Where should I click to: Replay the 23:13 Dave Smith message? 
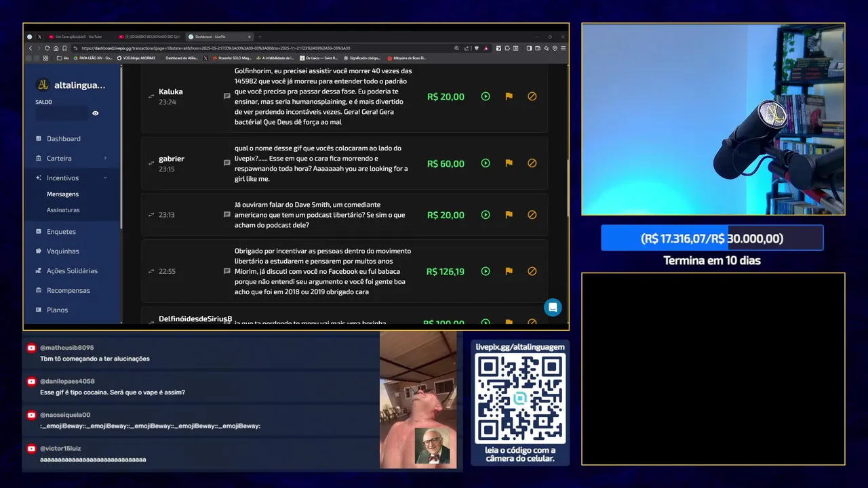click(486, 215)
